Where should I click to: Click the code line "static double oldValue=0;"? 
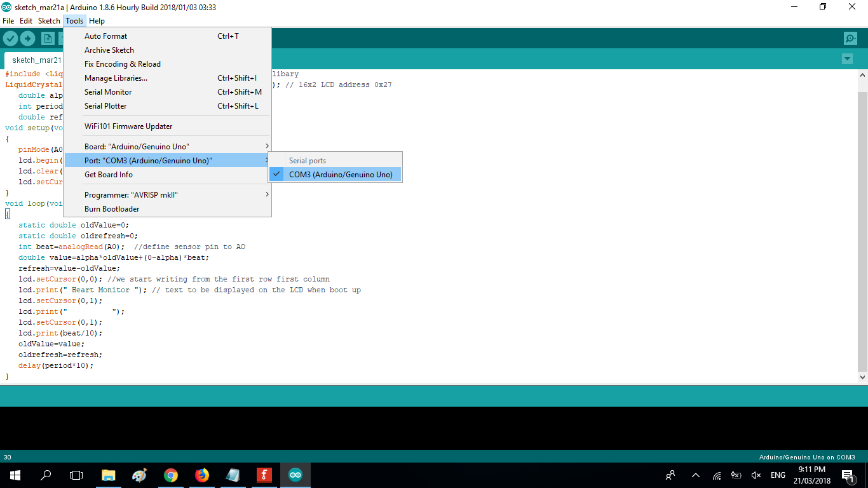pyautogui.click(x=74, y=225)
